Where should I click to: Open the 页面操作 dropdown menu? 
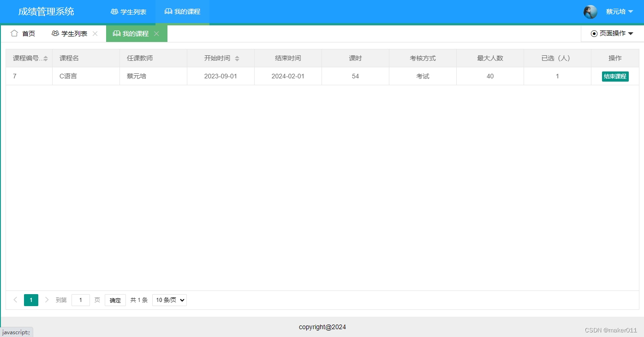[612, 33]
